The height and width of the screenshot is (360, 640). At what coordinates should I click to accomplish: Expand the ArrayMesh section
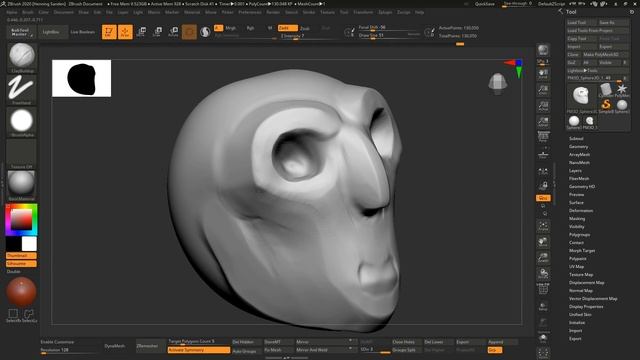[579, 155]
